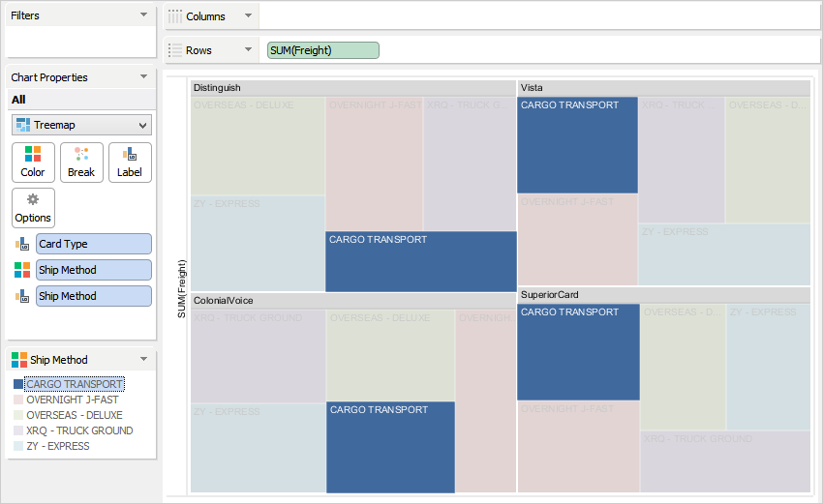Open the Options gear button

[x=33, y=200]
